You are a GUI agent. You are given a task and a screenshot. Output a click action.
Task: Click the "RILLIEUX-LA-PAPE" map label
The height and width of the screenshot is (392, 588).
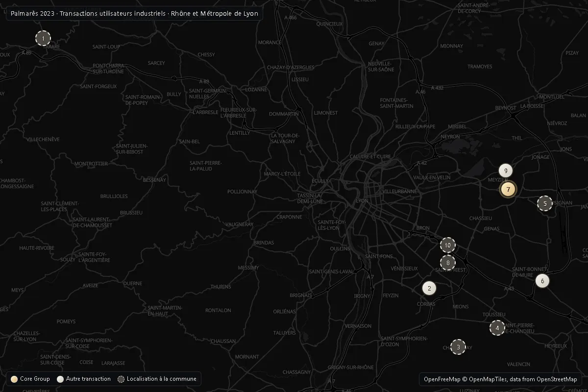click(416, 126)
